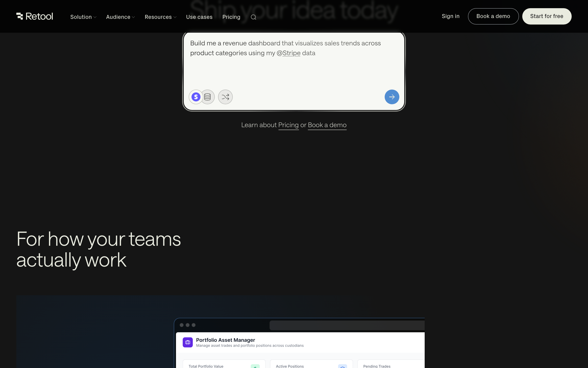588x368 pixels.
Task: Select the Stripe resource icon
Action: point(196,97)
